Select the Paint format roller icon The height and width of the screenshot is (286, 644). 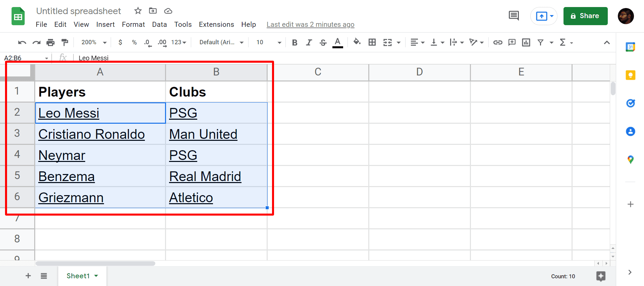tap(65, 42)
